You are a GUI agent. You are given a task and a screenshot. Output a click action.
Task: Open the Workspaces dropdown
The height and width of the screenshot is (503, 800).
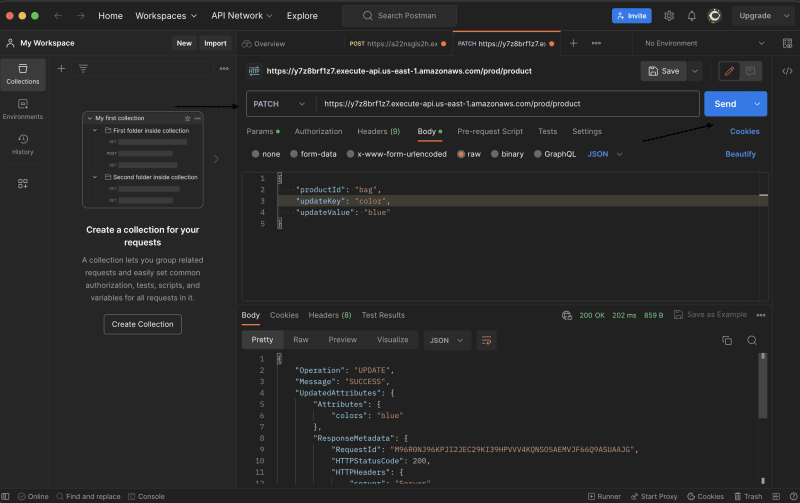click(x=166, y=16)
